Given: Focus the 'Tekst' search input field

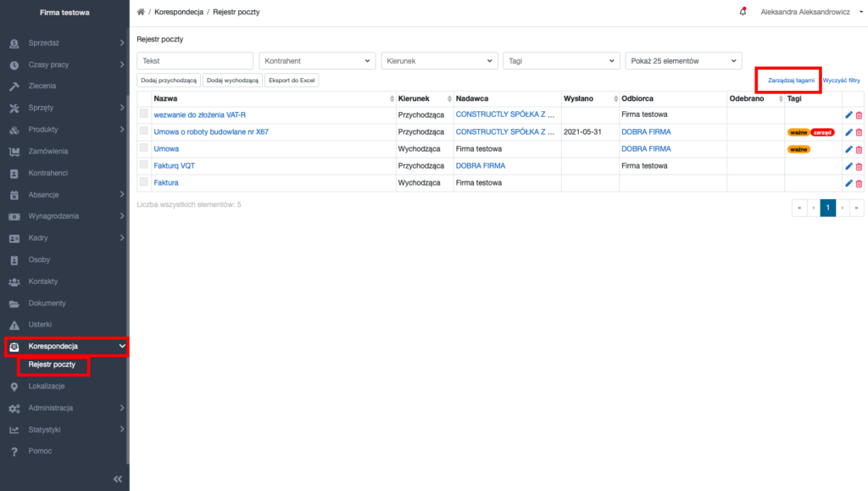Looking at the screenshot, I should (195, 61).
